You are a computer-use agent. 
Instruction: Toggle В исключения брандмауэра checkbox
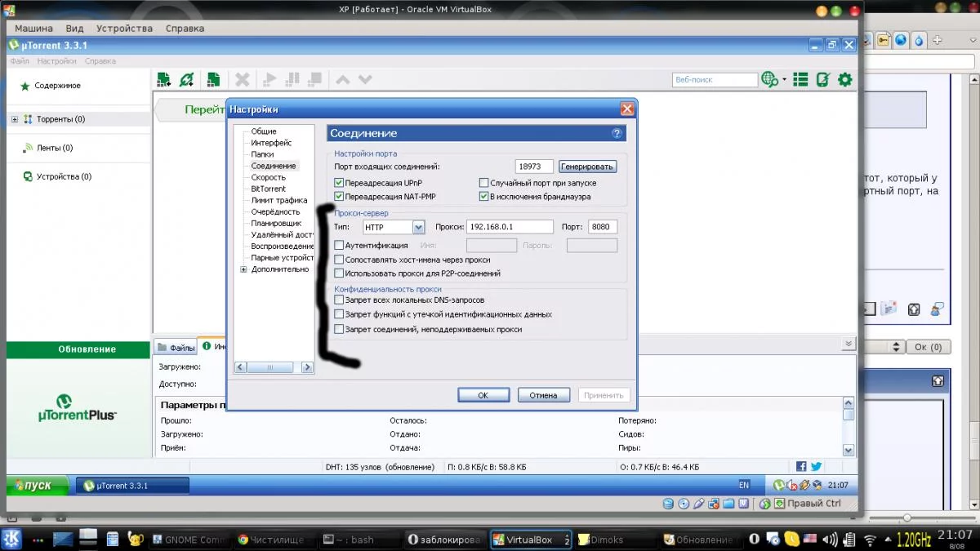(483, 197)
